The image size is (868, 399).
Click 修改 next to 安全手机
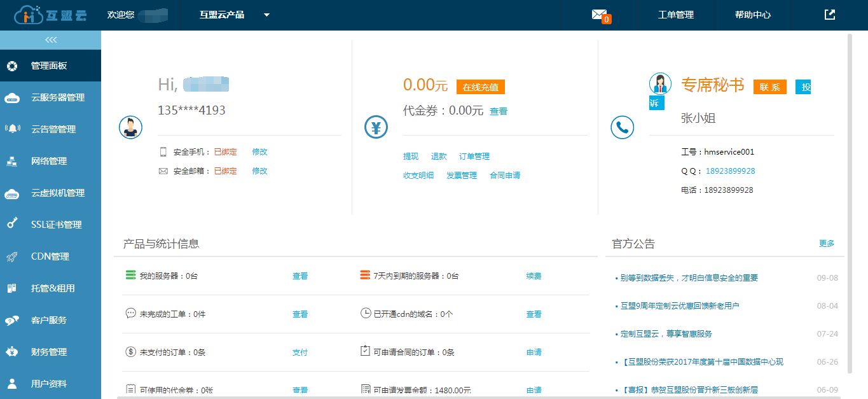coord(259,152)
